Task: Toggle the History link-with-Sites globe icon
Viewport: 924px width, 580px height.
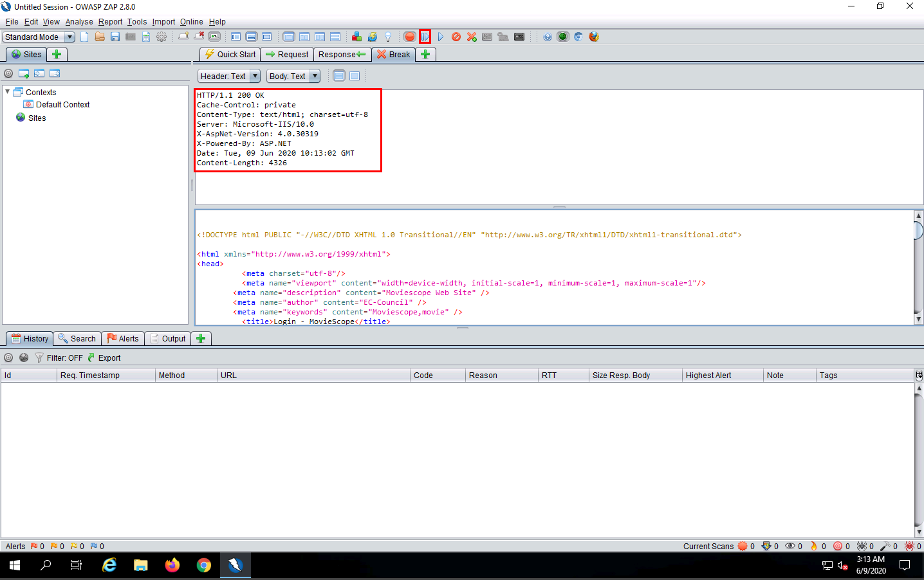Action: point(24,358)
